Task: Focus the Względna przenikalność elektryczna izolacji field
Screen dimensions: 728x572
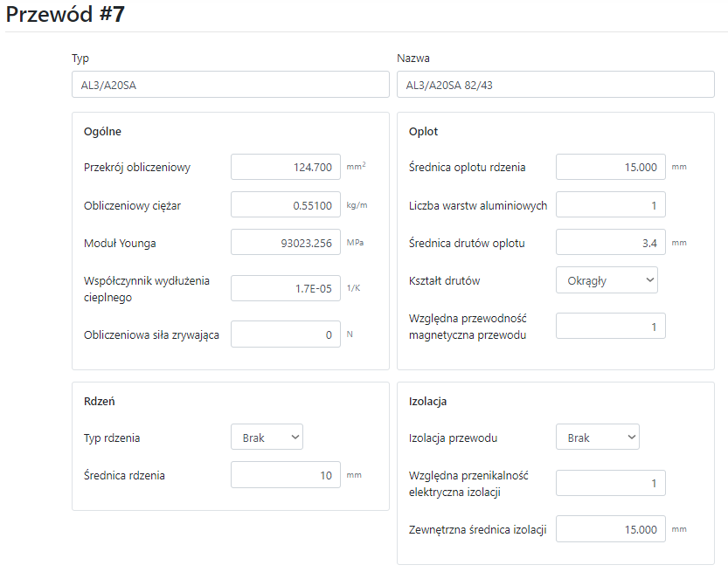Action: [610, 483]
